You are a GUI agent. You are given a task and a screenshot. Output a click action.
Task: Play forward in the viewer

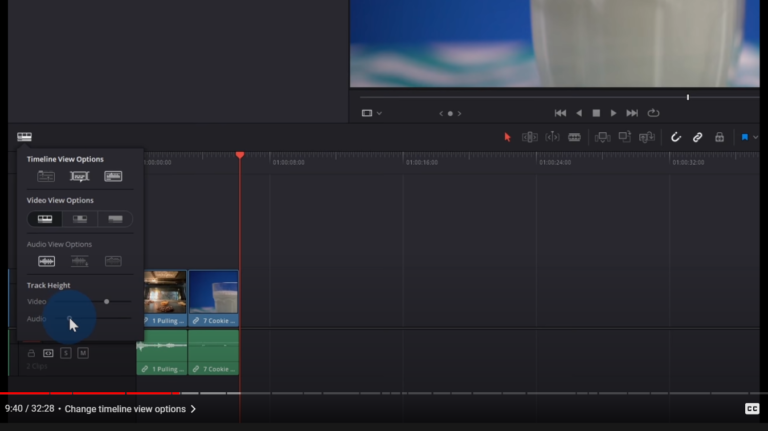613,113
